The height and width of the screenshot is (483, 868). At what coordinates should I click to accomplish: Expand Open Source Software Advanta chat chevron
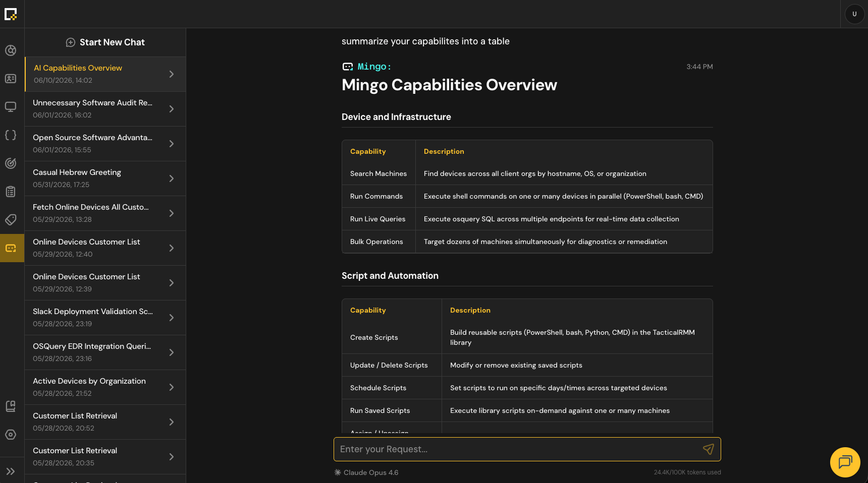(x=172, y=144)
